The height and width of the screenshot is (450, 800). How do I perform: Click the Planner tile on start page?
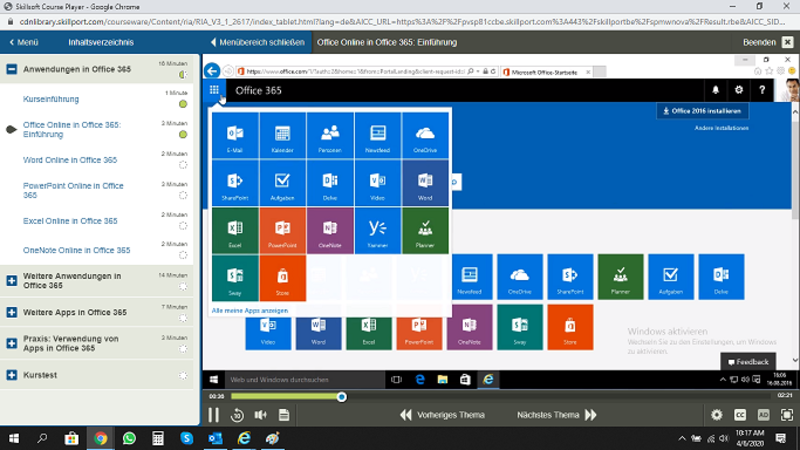click(620, 277)
